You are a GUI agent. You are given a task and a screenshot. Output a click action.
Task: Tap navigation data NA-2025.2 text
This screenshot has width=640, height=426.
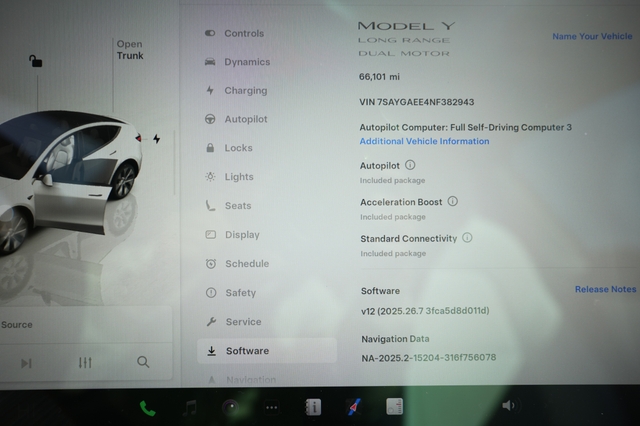(x=429, y=358)
